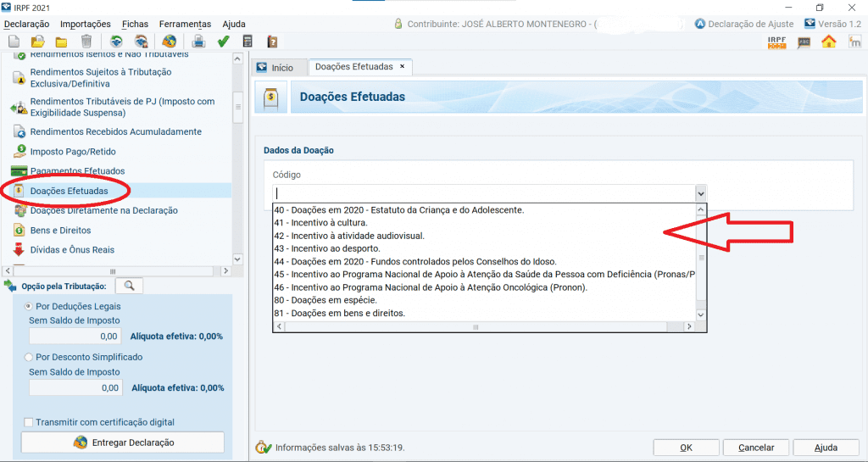The height and width of the screenshot is (462, 868).
Task: Open the Ajuda menu
Action: 234,24
